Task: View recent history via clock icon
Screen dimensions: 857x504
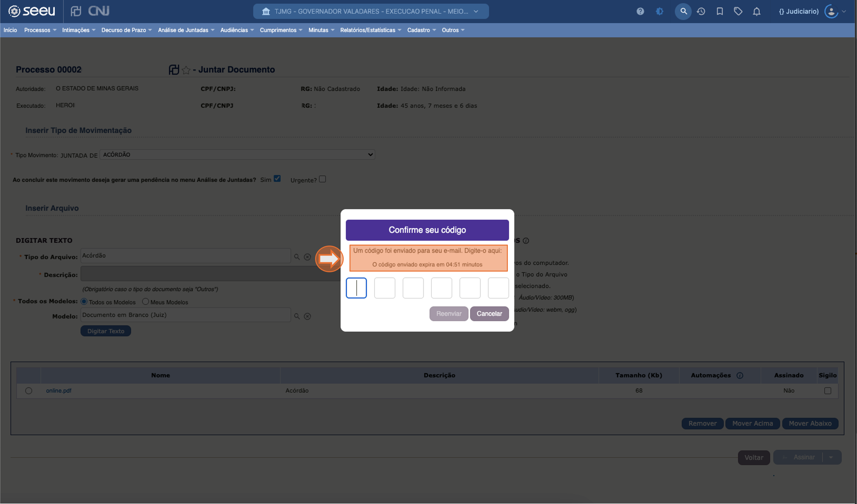Action: pos(701,11)
